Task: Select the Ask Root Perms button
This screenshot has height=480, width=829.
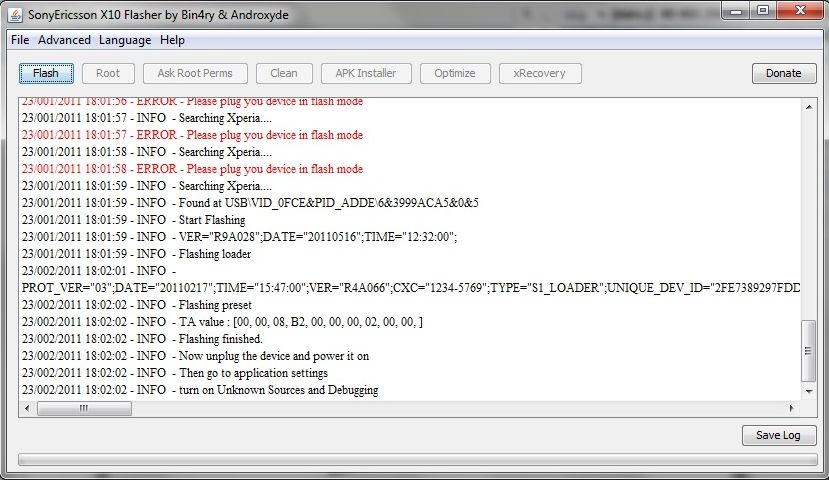Action: (195, 73)
